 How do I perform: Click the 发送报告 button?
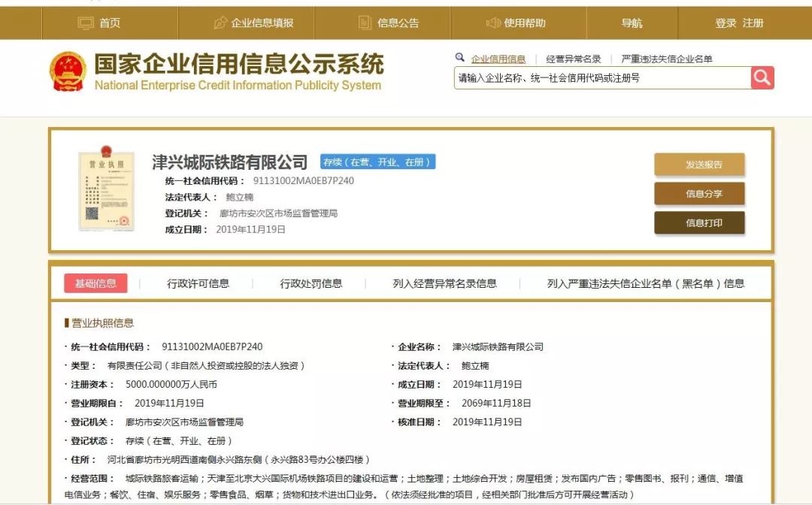701,164
